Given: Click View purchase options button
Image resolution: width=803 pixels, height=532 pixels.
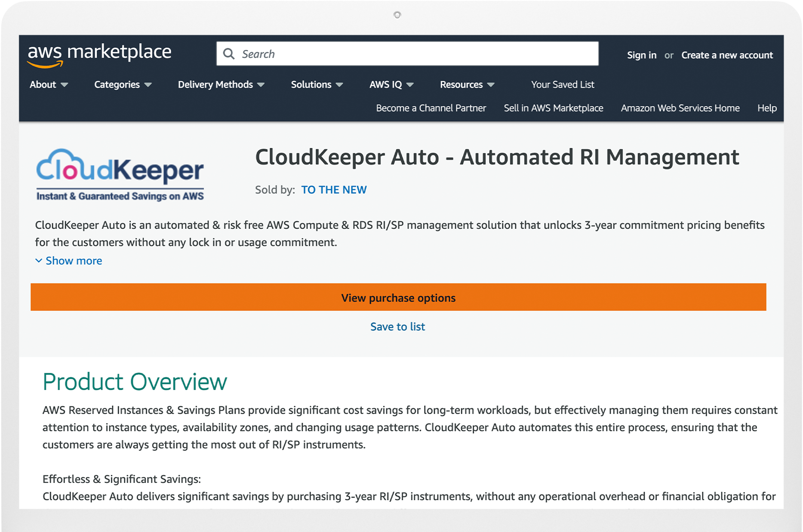Looking at the screenshot, I should [398, 297].
